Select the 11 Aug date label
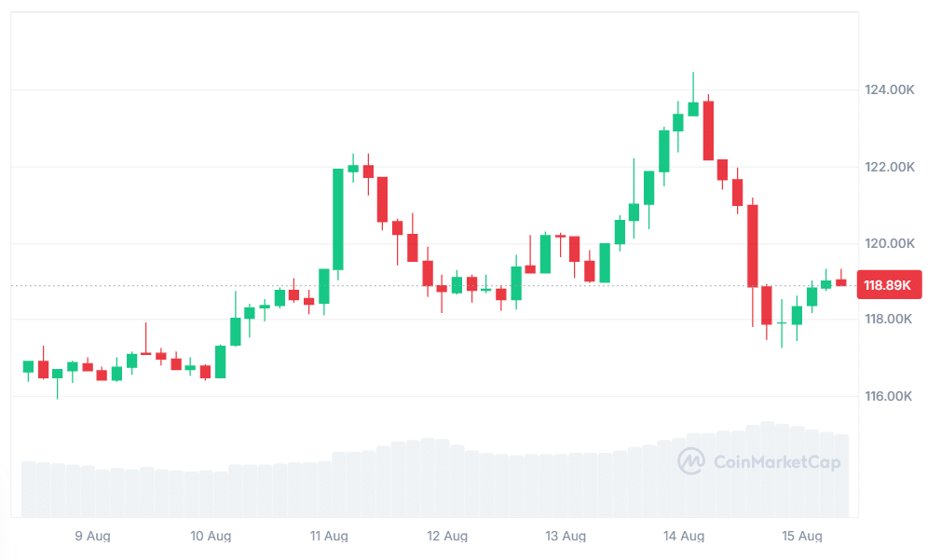 click(x=329, y=536)
